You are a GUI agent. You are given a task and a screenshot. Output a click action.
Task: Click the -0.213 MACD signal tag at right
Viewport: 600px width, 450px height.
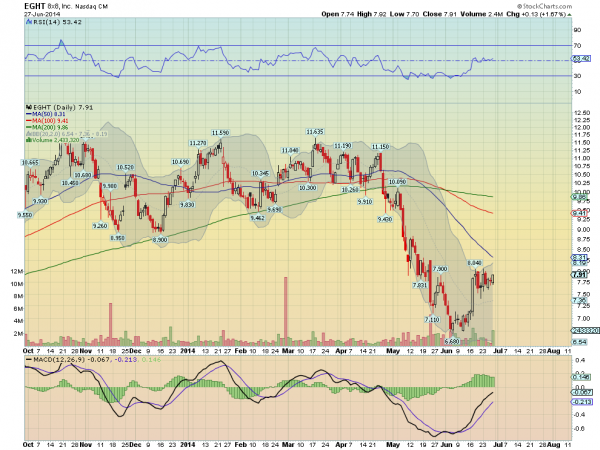582,402
